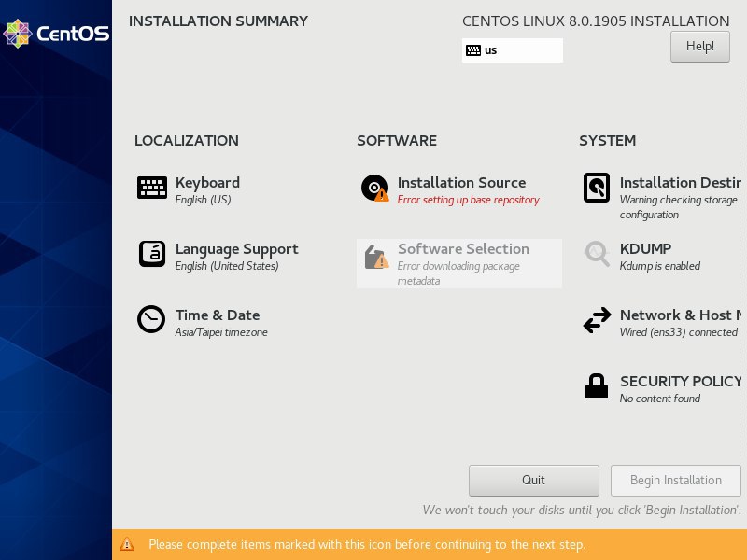Click 'Asia/Taipei timezone' text
The height and width of the screenshot is (560, 747).
(x=221, y=332)
